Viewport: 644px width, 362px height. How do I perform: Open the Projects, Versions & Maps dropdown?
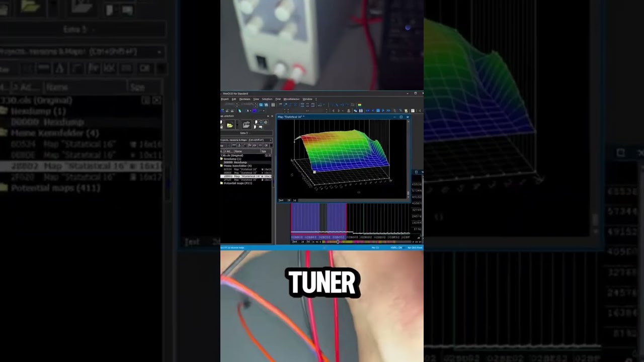point(247,140)
